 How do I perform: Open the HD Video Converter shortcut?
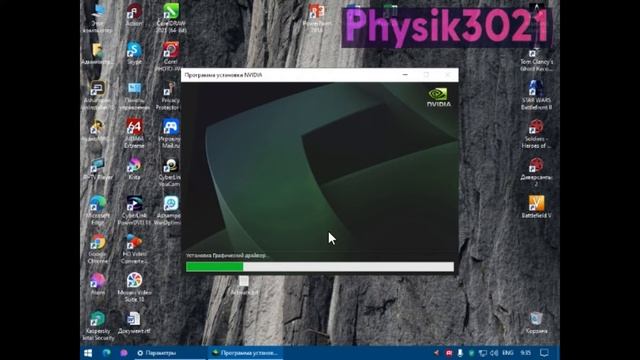point(134,248)
